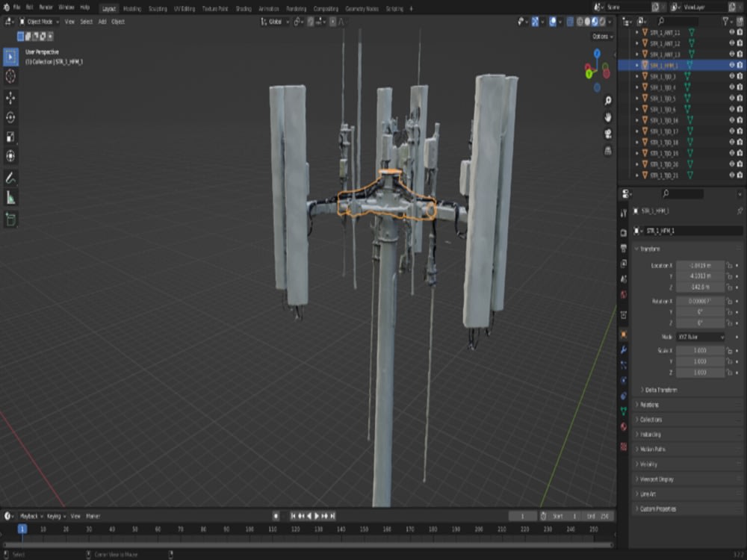Hide STR_1_HFM_1 with its eye icon
The width and height of the screenshot is (747, 560).
pos(732,65)
